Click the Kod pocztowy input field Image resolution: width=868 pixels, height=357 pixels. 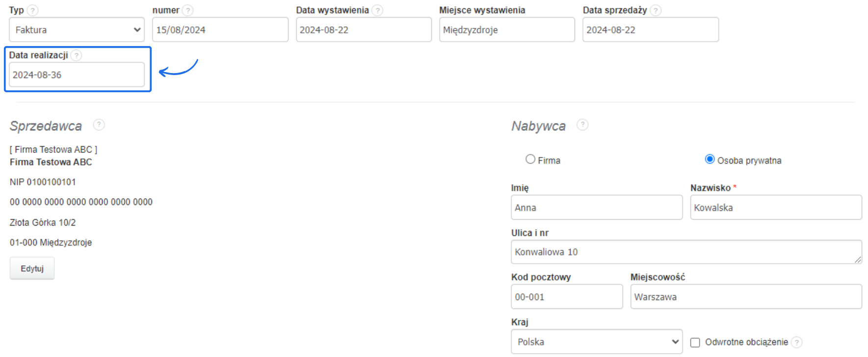[567, 297]
